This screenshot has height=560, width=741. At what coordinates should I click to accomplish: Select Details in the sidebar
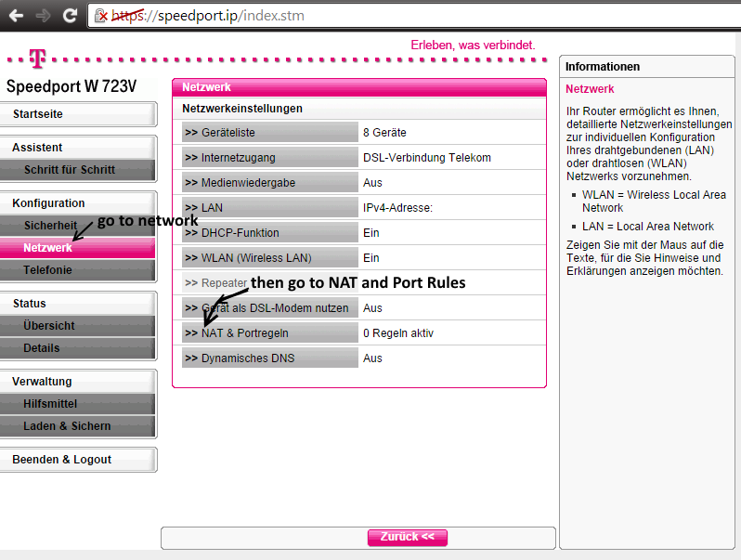(x=77, y=348)
